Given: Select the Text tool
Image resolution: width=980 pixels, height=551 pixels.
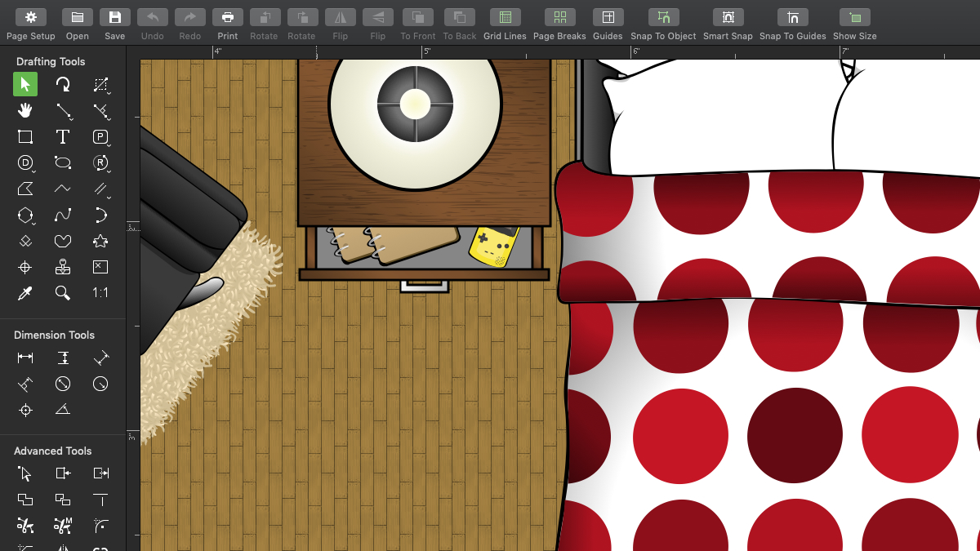Looking at the screenshot, I should (63, 136).
